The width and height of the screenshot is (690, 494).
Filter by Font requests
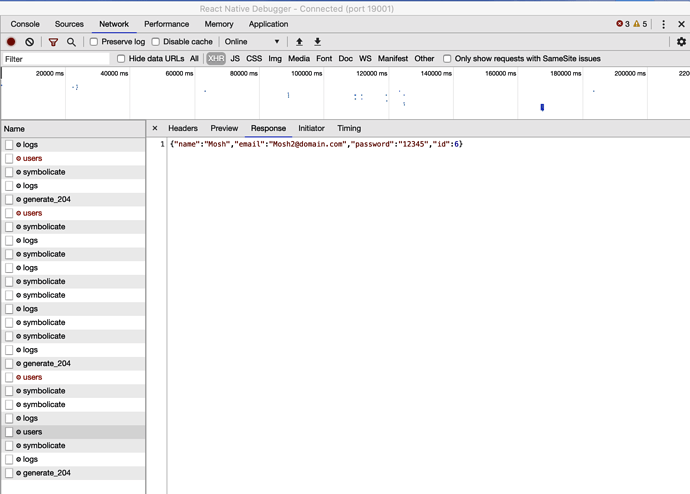pos(324,59)
